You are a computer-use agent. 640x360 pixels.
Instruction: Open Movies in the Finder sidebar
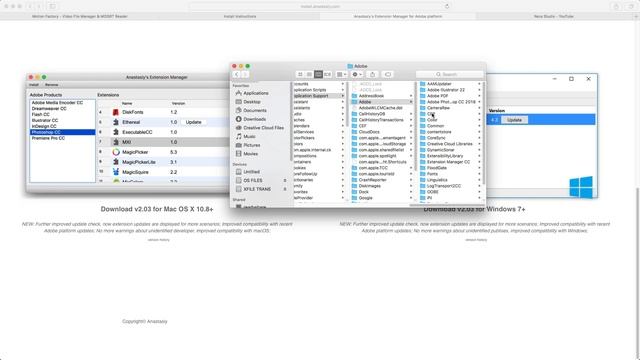(x=251, y=153)
